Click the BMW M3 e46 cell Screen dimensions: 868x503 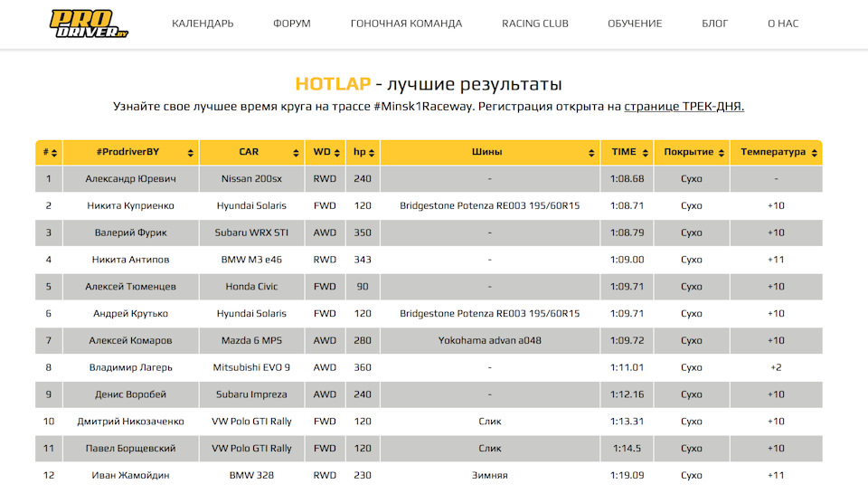[x=251, y=260]
